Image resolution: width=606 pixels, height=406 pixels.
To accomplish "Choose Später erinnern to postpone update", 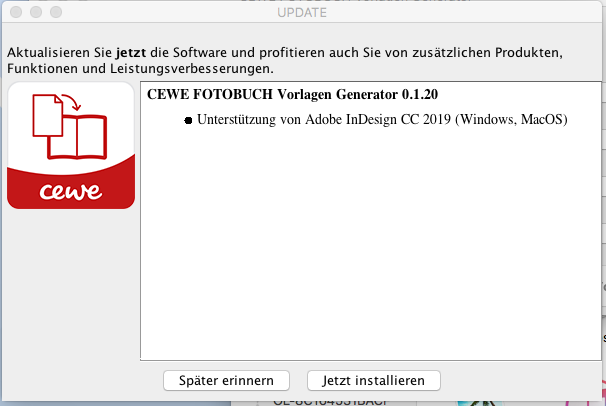I will [x=226, y=381].
